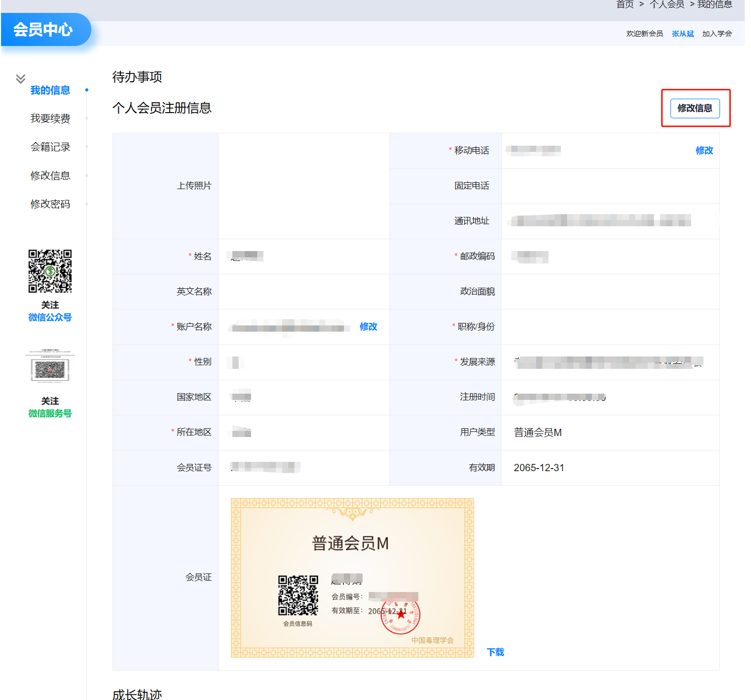Click username 张从斌 in header

tap(682, 34)
